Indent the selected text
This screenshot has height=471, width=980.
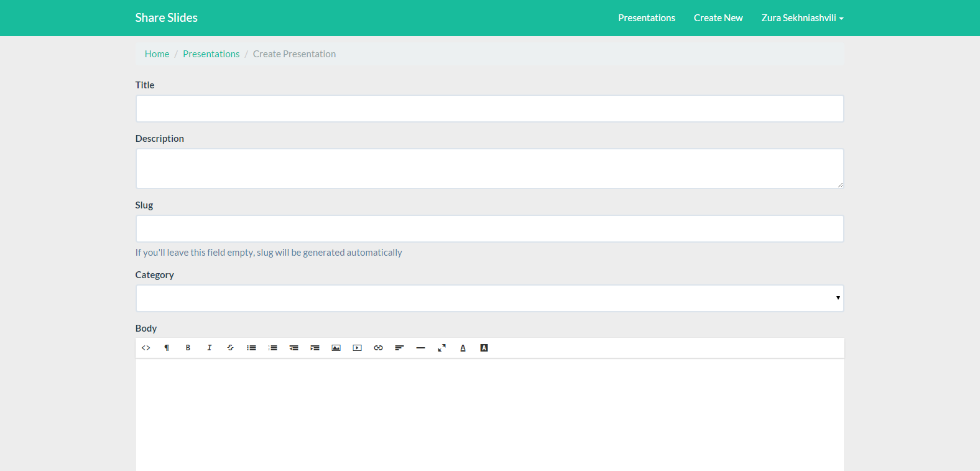pos(315,348)
